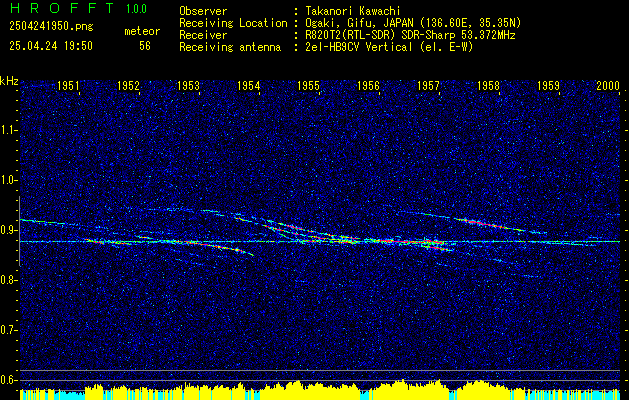The image size is (629, 400).
Task: Click observer name Takanori Kawachi
Action: [x=353, y=11]
